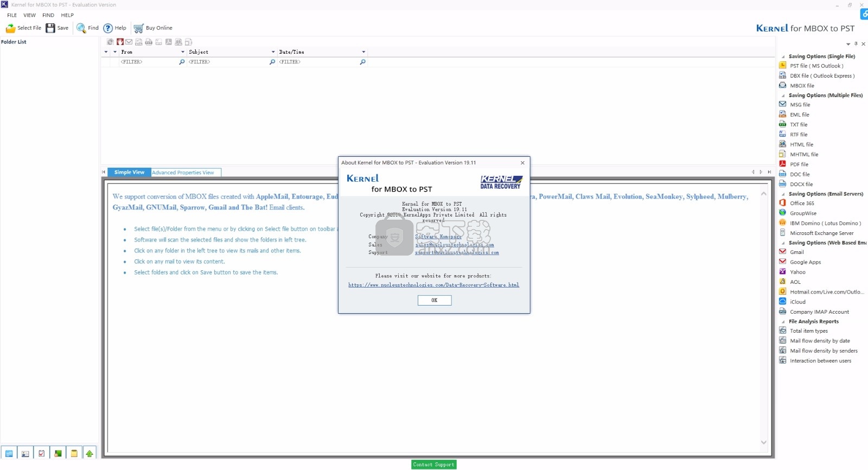The width and height of the screenshot is (868, 470).
Task: Open the Subject column dropdown arrow
Action: pyautogui.click(x=273, y=52)
